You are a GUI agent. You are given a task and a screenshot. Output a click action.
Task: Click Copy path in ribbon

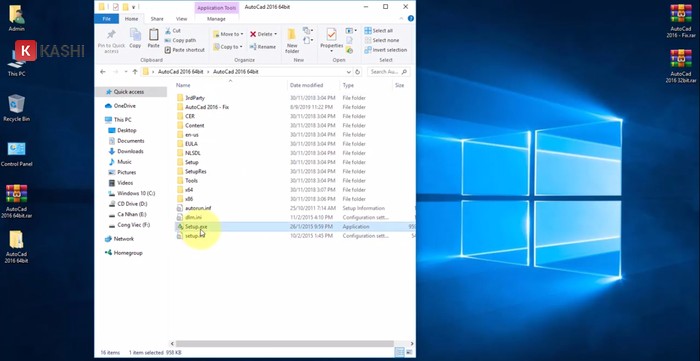180,40
